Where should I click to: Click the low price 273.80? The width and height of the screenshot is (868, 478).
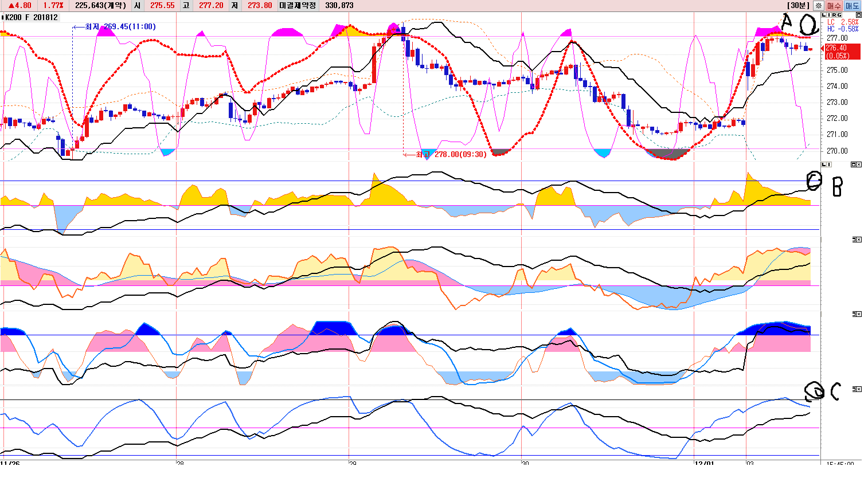click(x=260, y=5)
